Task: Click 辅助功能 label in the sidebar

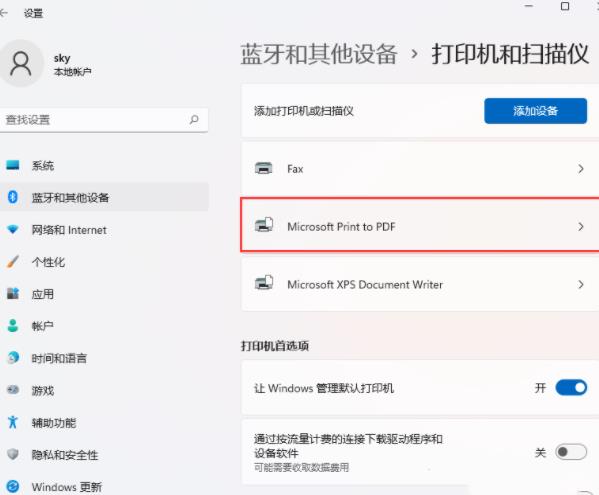Action: point(54,423)
